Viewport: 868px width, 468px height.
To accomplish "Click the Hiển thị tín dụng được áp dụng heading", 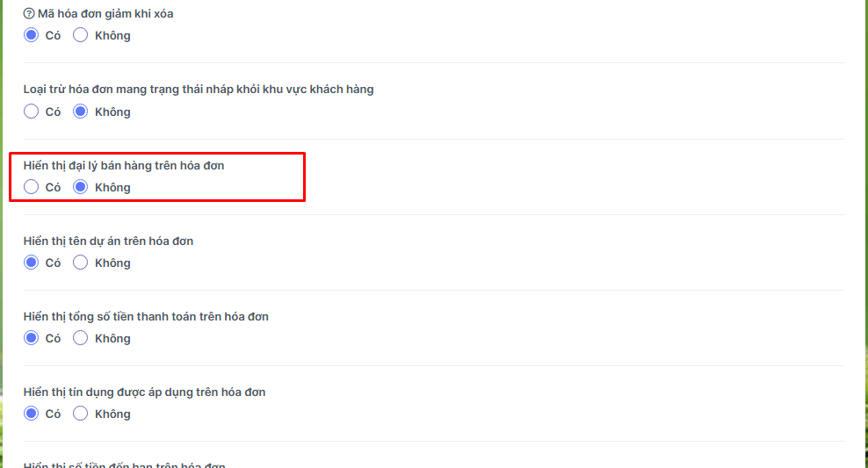I will coord(144,392).
